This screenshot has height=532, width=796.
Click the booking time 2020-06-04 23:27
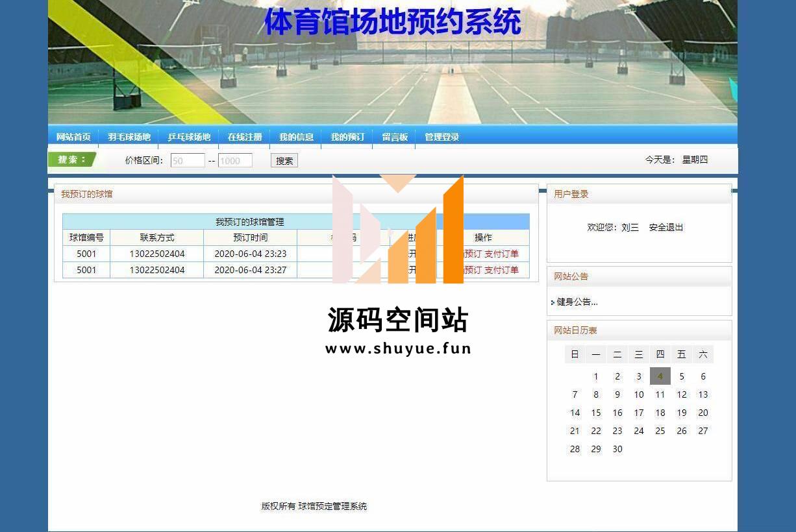[251, 270]
